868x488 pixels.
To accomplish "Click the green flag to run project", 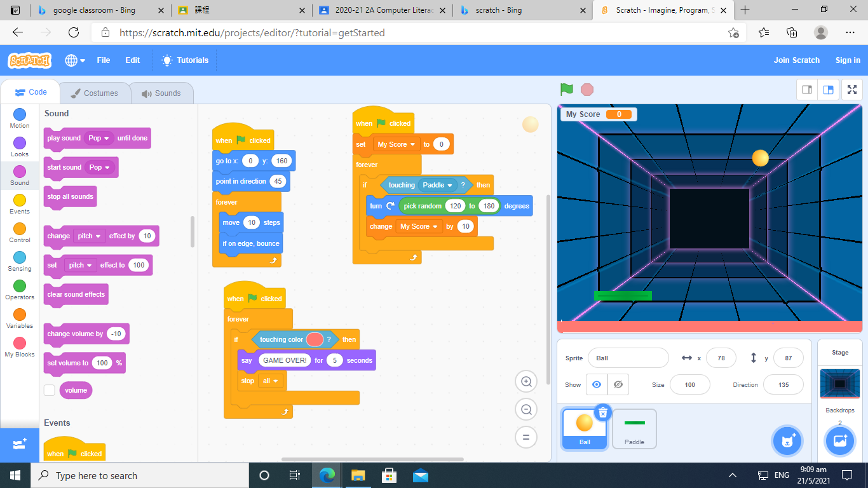I will coord(566,90).
